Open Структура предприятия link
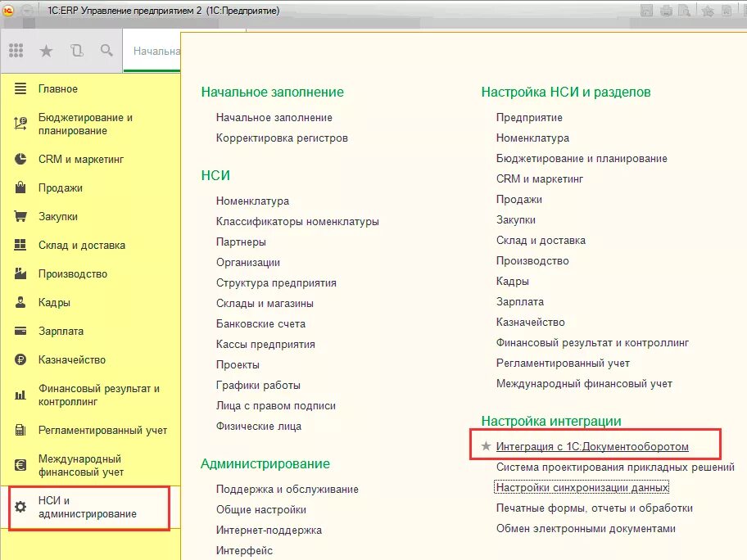This screenshot has height=560, width=747. pyautogui.click(x=276, y=282)
